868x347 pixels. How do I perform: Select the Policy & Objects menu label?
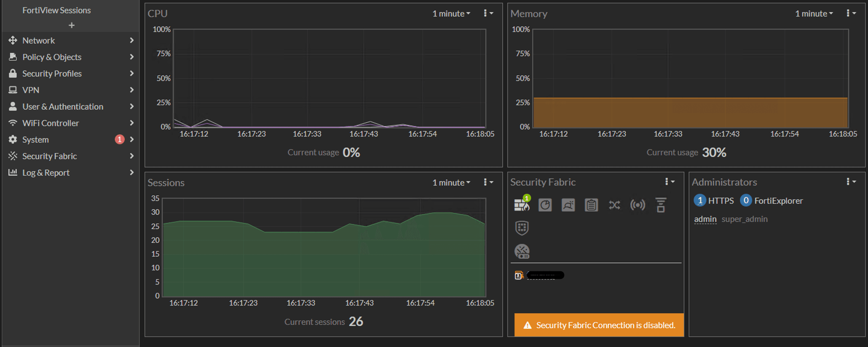[52, 57]
